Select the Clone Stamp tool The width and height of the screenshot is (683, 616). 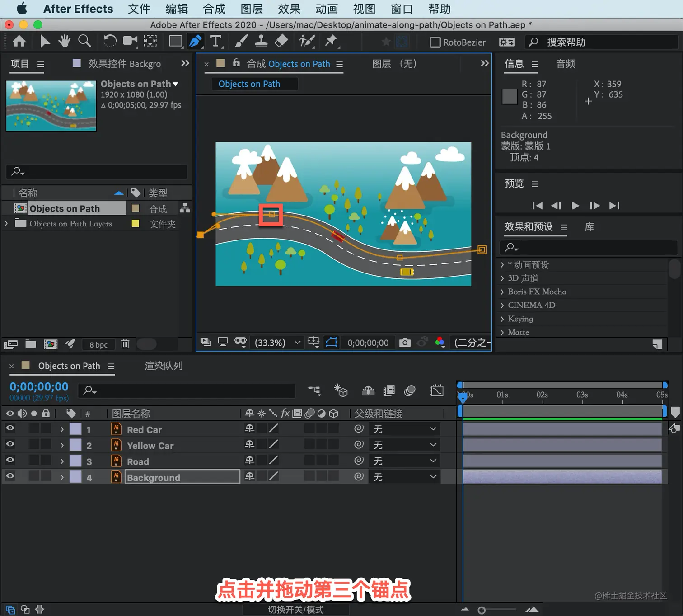[261, 41]
